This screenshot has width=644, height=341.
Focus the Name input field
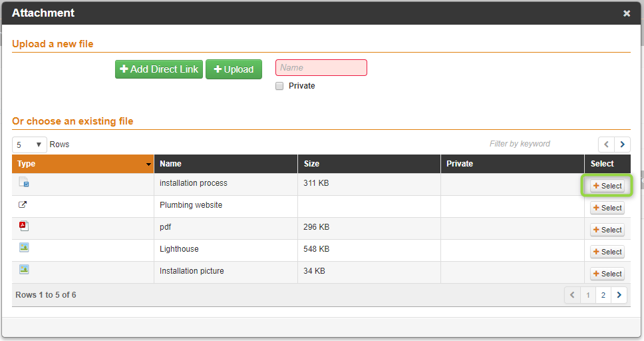(x=321, y=68)
